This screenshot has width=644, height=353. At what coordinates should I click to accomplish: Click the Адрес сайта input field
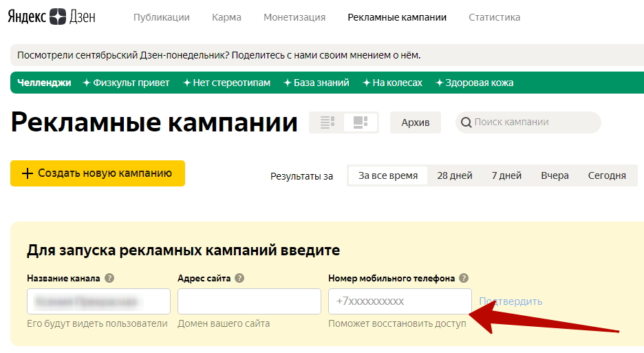click(249, 301)
